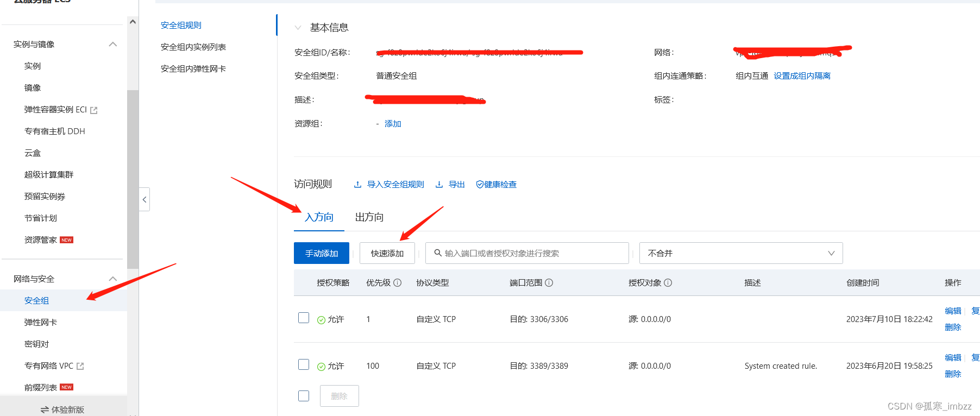This screenshot has height=416, width=980.
Task: Click the switch icon next to 体验新版
Action: (45, 410)
